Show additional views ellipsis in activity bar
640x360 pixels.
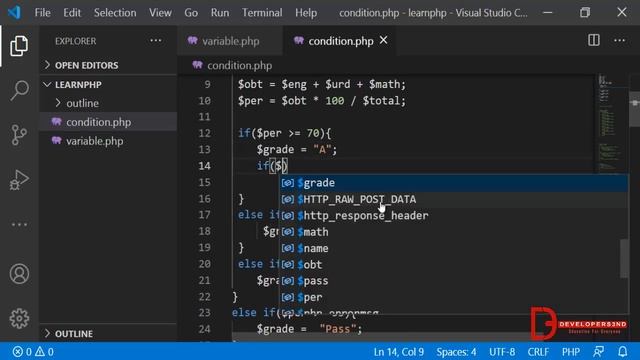tap(19, 224)
